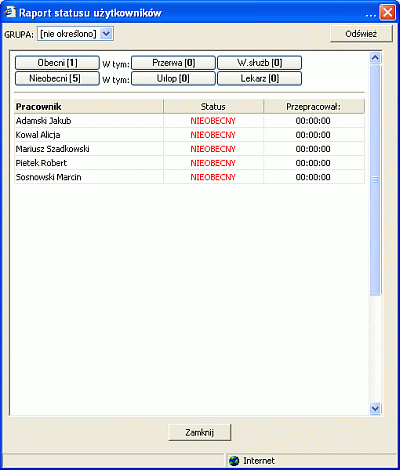Viewport: 400px width, 470px height.
Task: Filter by Przerwa [0]
Action: [x=173, y=63]
